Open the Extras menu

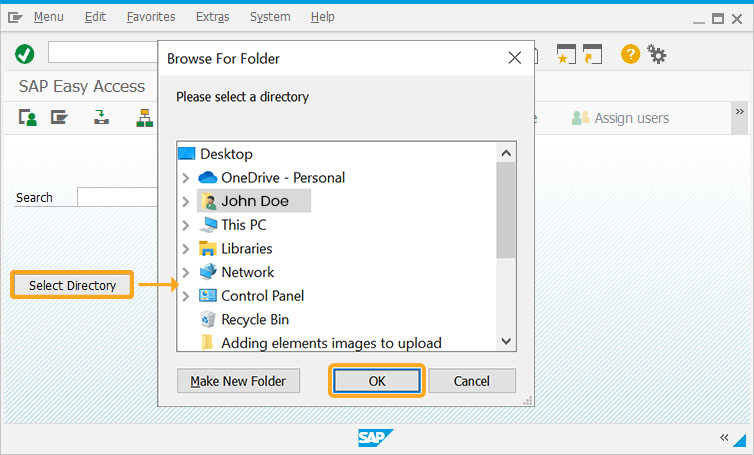pos(213,17)
